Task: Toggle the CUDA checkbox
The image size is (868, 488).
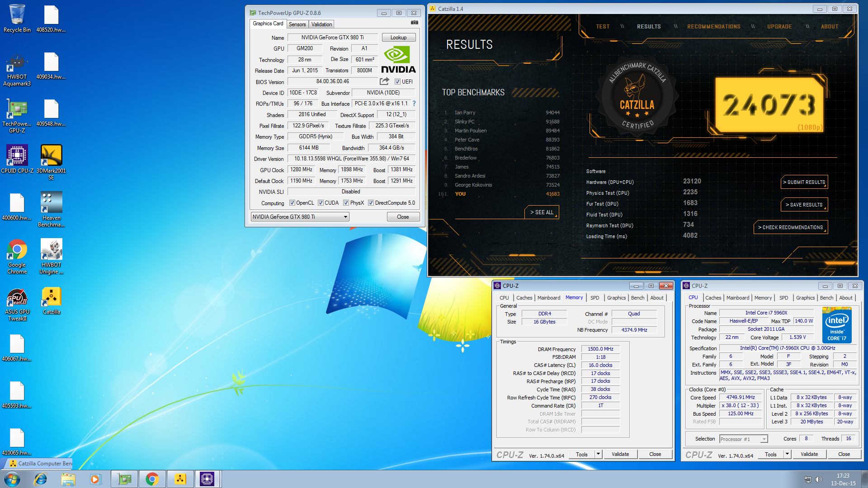Action: pos(321,203)
